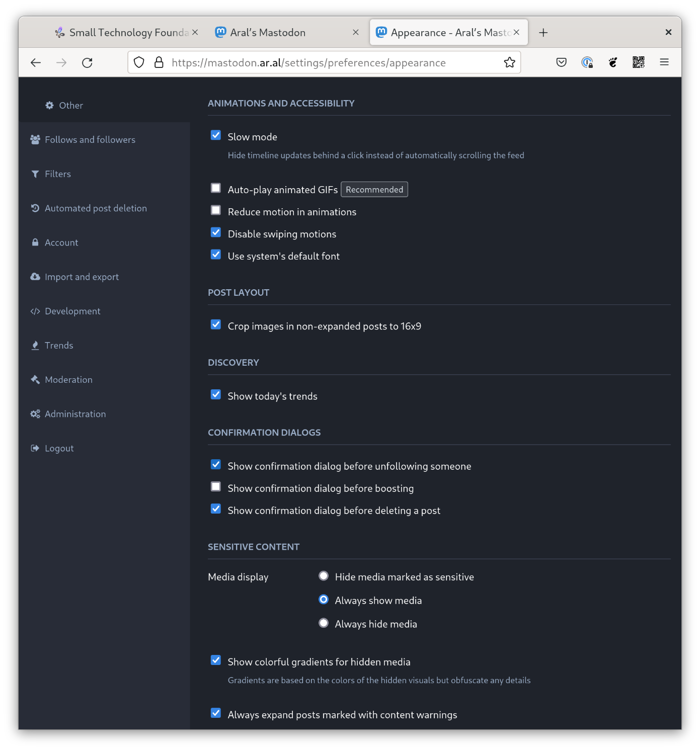
Task: Enable confirmation dialog before boosting
Action: coord(216,487)
